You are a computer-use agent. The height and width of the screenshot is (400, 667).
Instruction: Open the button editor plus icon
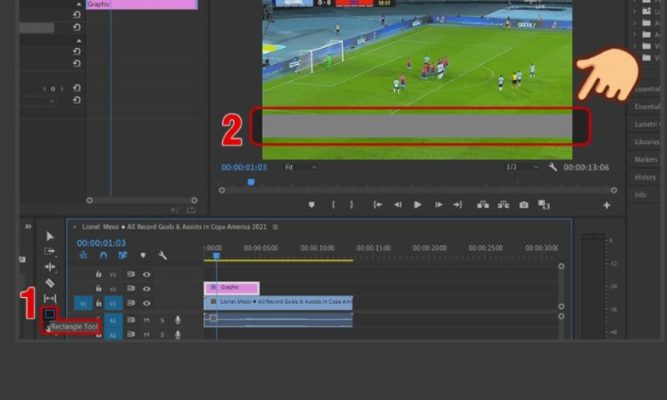606,205
